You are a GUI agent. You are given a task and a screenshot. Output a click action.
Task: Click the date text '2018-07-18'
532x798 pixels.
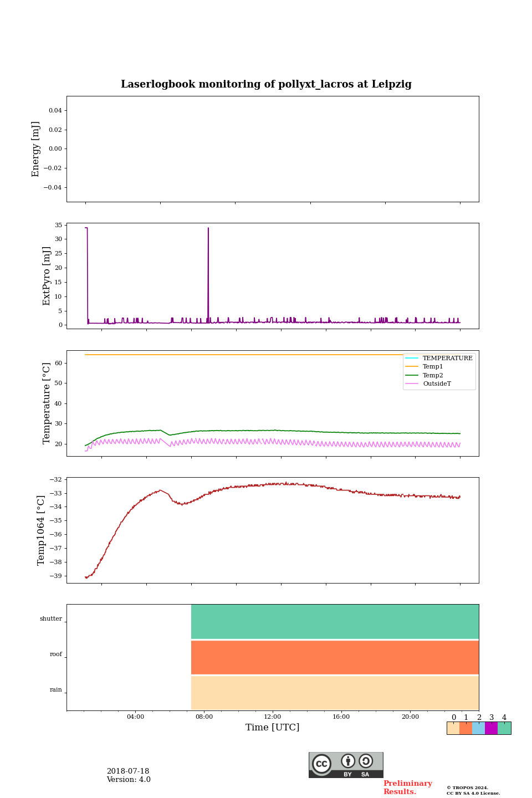128,771
